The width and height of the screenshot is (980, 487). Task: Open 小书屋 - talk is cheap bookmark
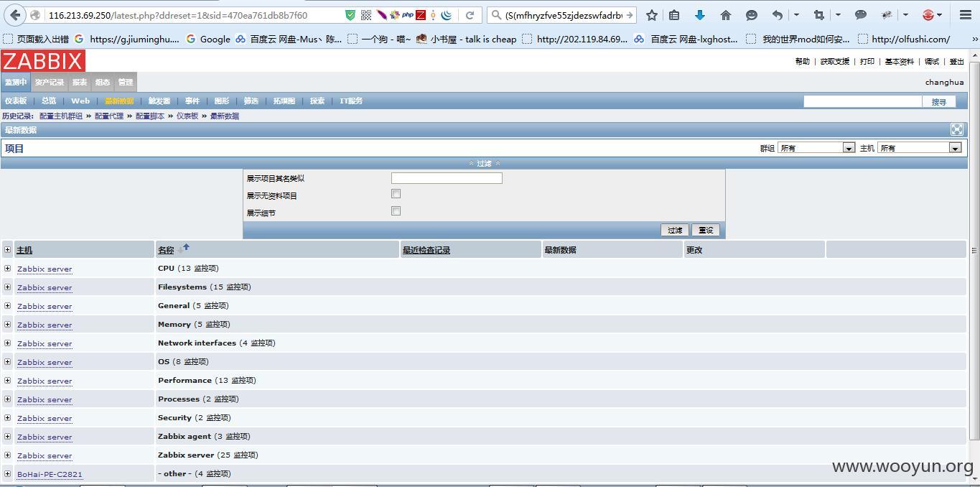coord(466,39)
